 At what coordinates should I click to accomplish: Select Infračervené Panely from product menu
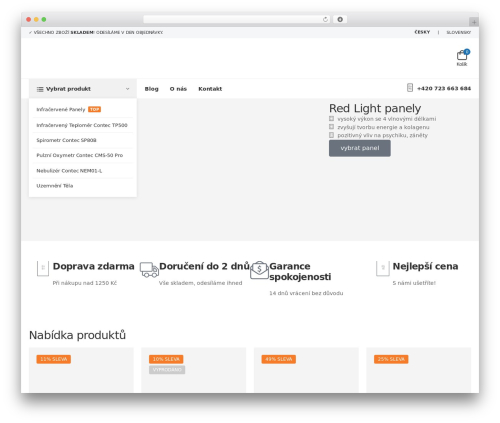coord(61,109)
